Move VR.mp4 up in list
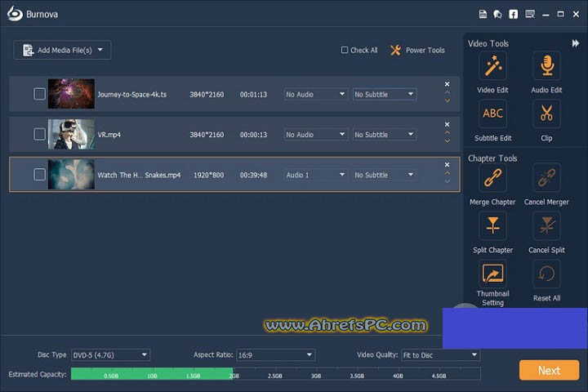Screen dimensions: 588x392 (447, 132)
